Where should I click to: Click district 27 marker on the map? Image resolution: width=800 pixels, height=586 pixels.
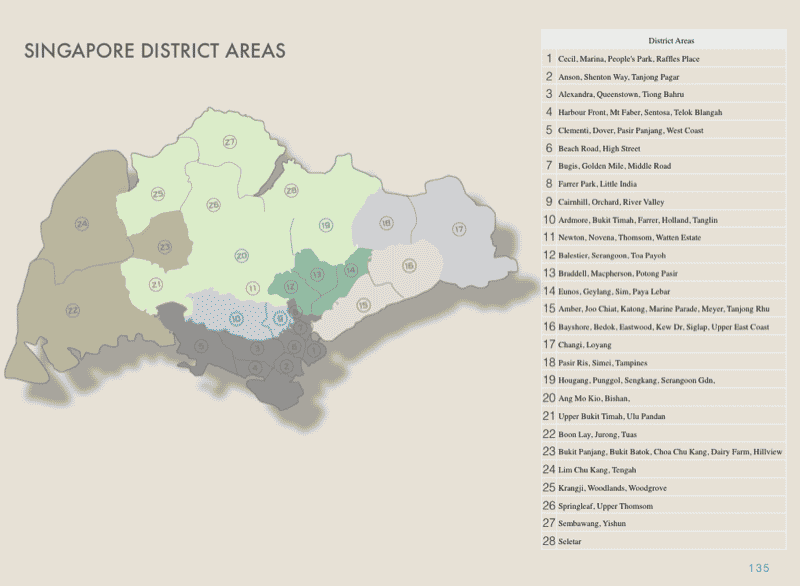click(230, 143)
